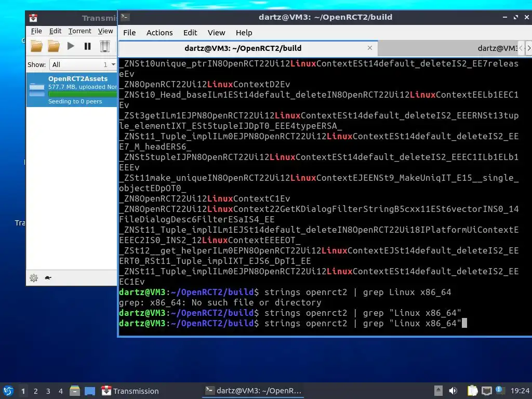Select the OpenRCT2Assets torrent name

[x=78, y=79]
